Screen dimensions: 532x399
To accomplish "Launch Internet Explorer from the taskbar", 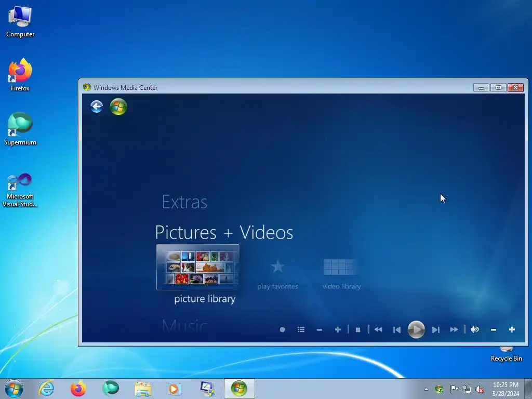I will tap(46, 389).
